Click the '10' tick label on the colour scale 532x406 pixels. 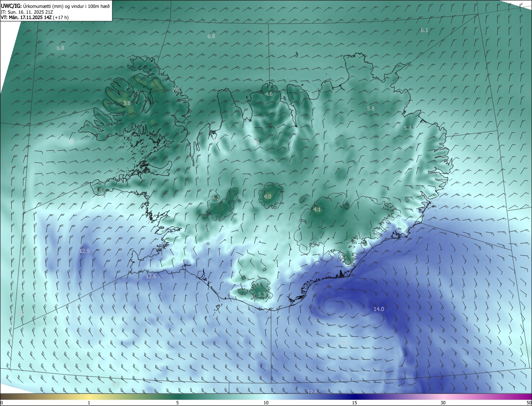[266, 403]
